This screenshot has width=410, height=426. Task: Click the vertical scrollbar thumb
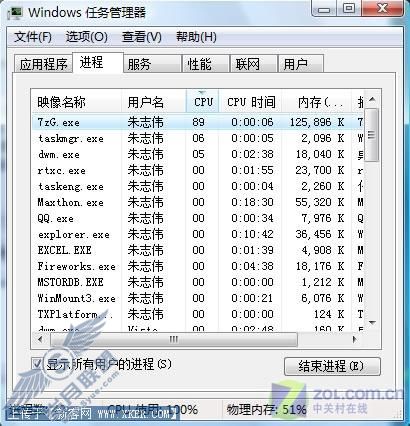tap(372, 135)
